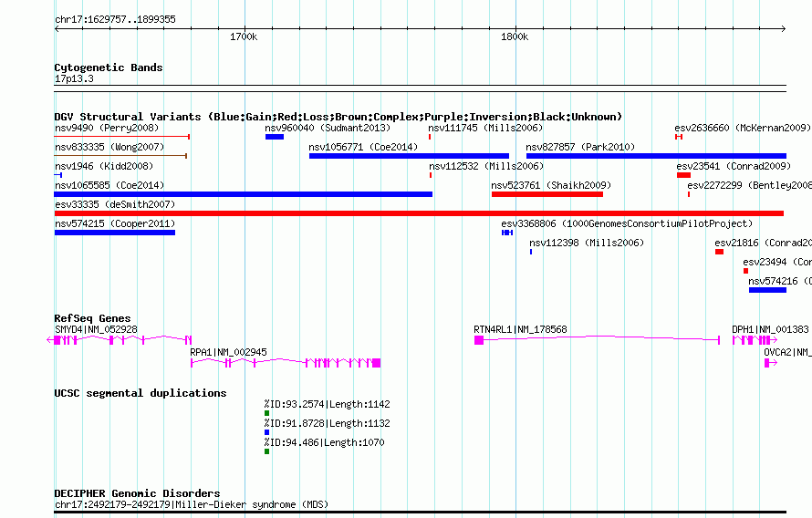The width and height of the screenshot is (812, 518).
Task: Click the SMYD4|NM_052928 gene label
Action: point(97,329)
